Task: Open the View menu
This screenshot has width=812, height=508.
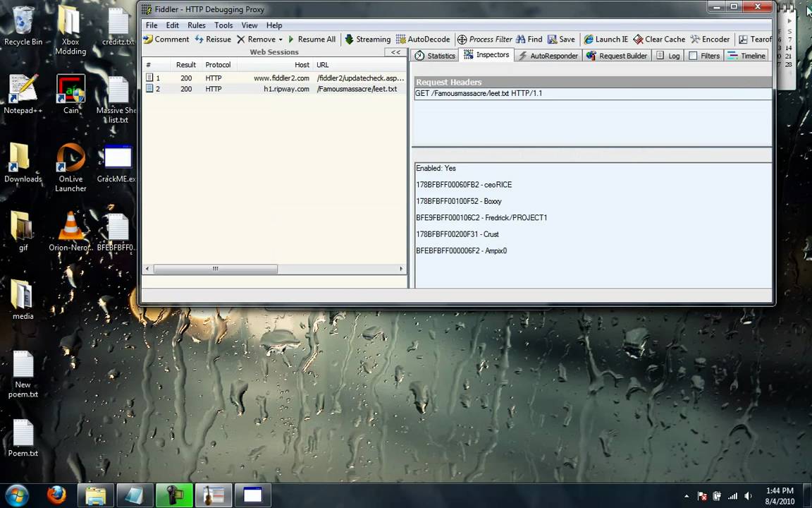Action: point(249,25)
